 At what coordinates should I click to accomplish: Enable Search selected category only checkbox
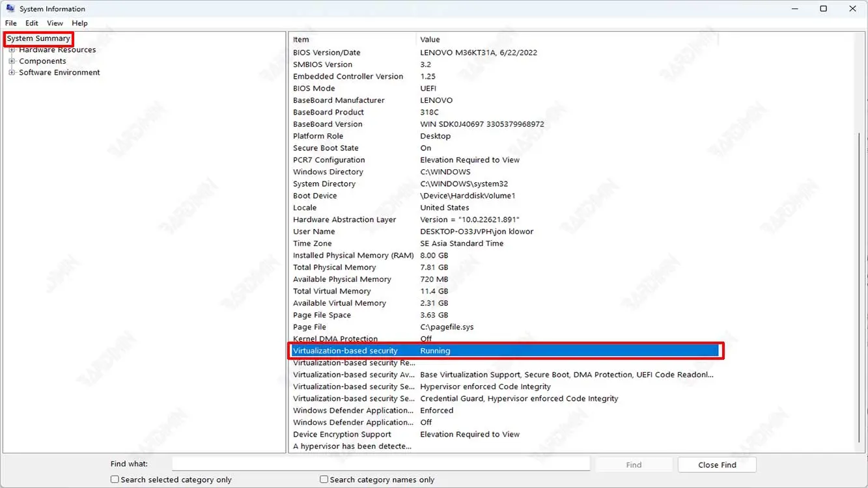point(115,480)
